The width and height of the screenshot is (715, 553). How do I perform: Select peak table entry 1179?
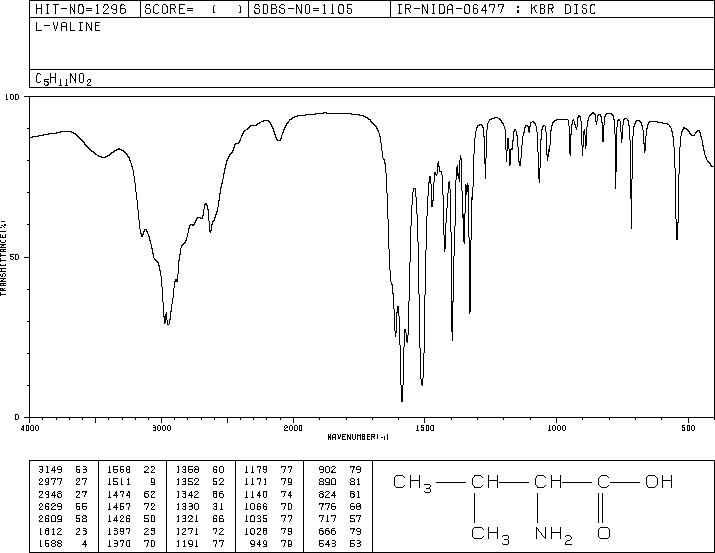256,470
